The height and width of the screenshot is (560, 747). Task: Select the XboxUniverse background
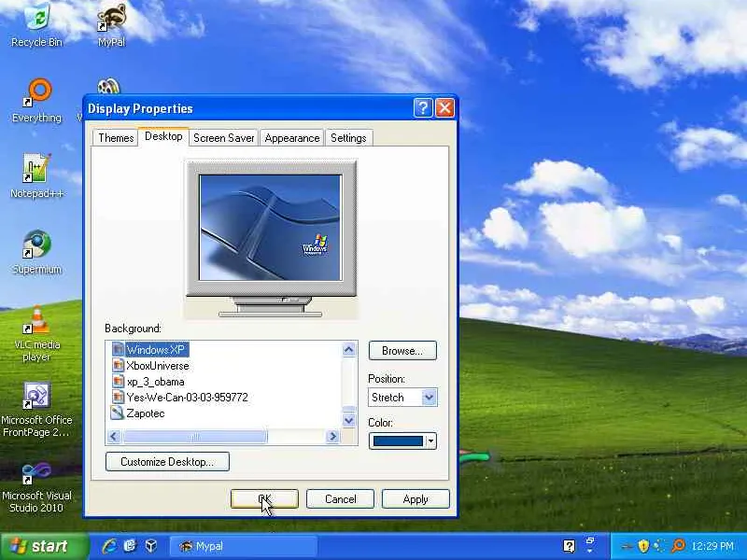(x=150, y=366)
